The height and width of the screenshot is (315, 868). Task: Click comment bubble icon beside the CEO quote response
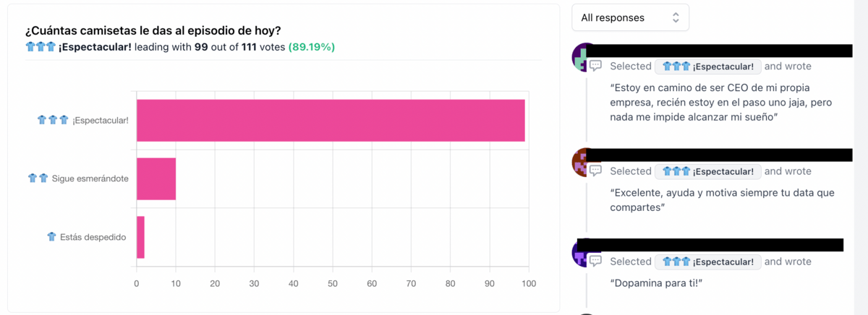click(595, 66)
